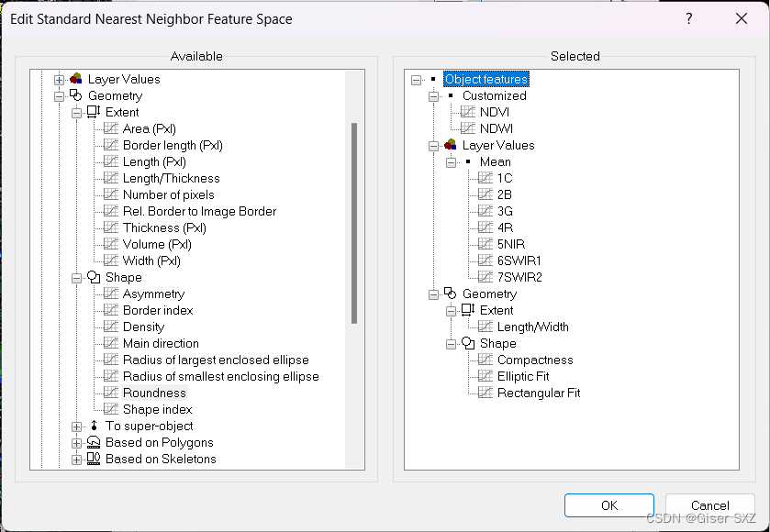The image size is (770, 532).
Task: Click the Geometry icon in Selected tree
Action: [x=451, y=294]
